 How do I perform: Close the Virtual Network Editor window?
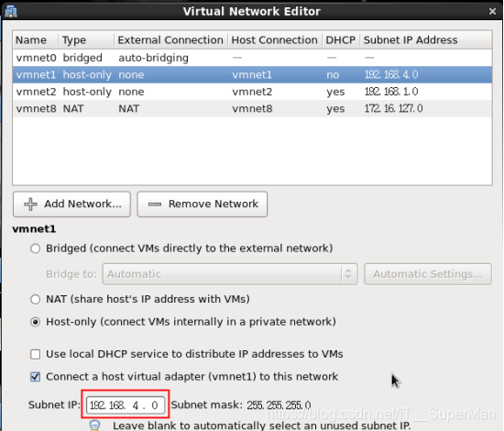click(x=492, y=11)
